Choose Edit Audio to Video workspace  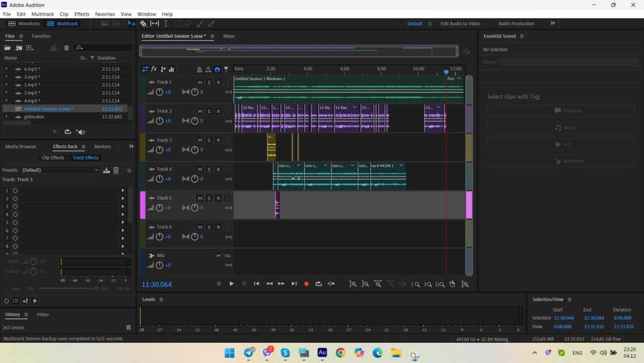[460, 24]
